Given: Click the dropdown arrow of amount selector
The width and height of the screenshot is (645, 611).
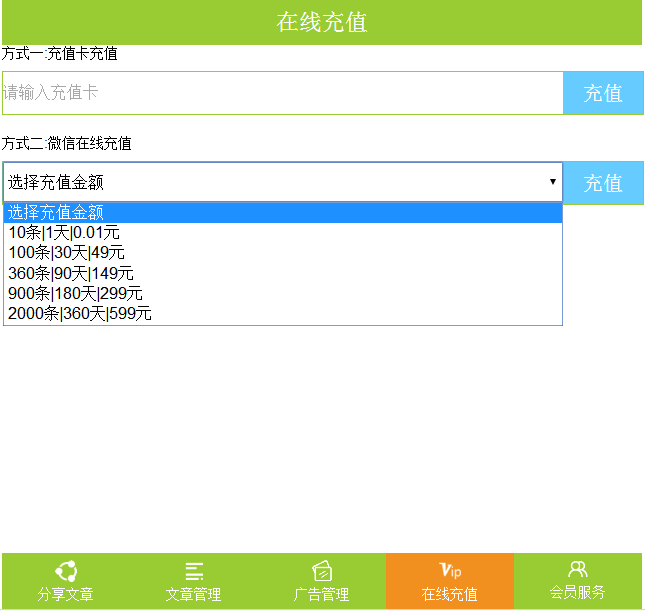Looking at the screenshot, I should tap(553, 182).
